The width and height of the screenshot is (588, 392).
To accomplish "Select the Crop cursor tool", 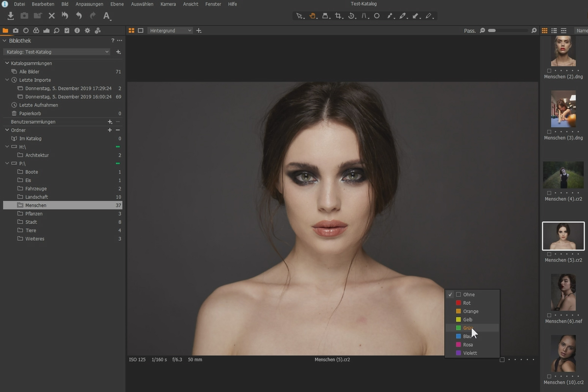I will [x=339, y=16].
